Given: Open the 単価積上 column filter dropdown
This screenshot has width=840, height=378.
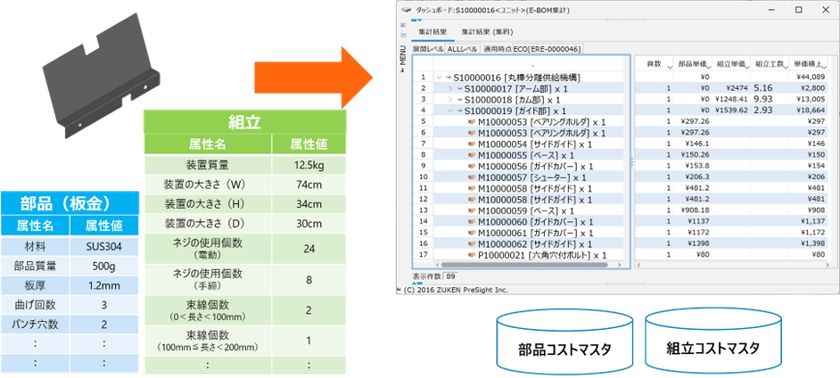Looking at the screenshot, I should pyautogui.click(x=825, y=66).
